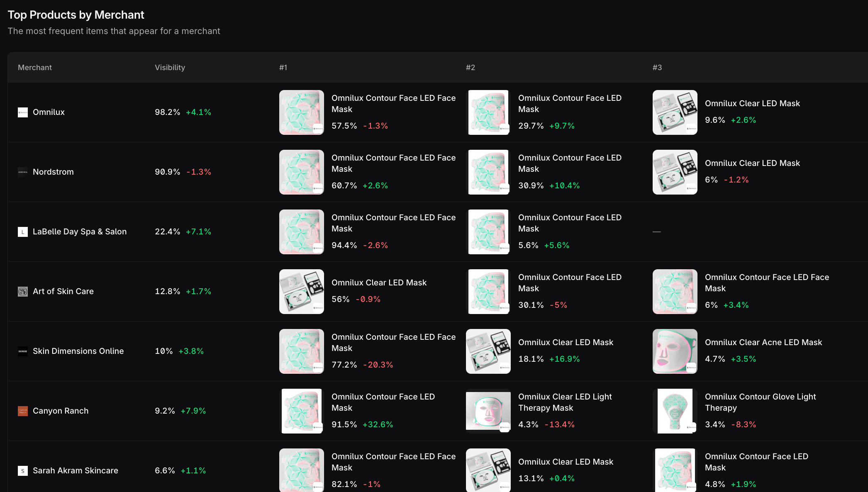
Task: Sort by the Visibility column header
Action: 170,68
